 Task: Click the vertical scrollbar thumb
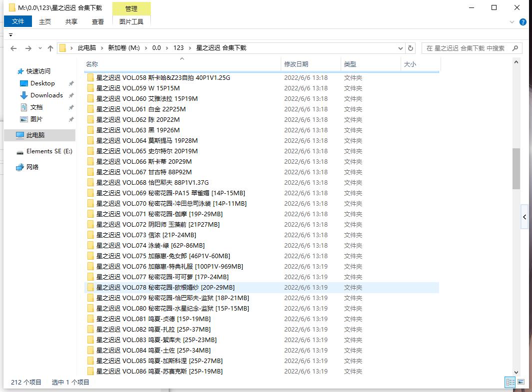(x=516, y=168)
